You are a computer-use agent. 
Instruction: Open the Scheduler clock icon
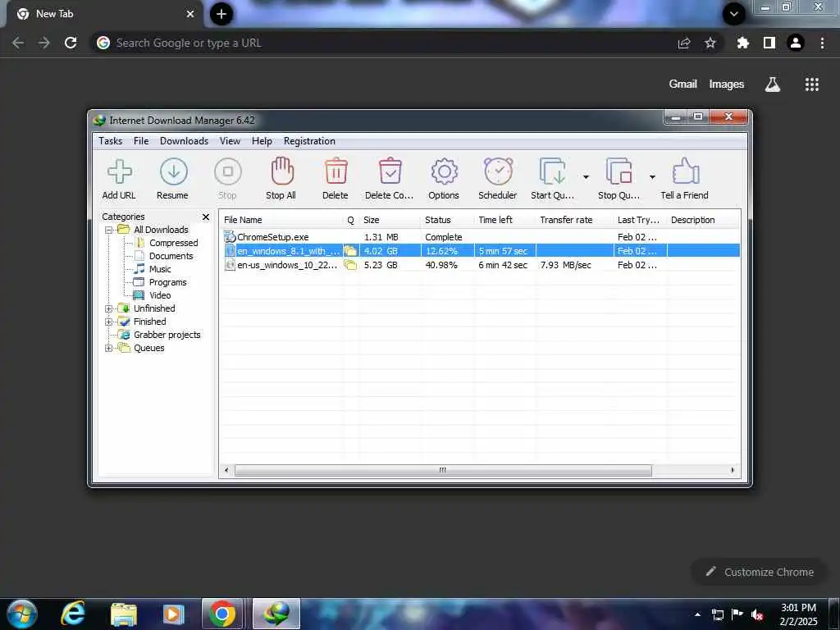coord(498,179)
